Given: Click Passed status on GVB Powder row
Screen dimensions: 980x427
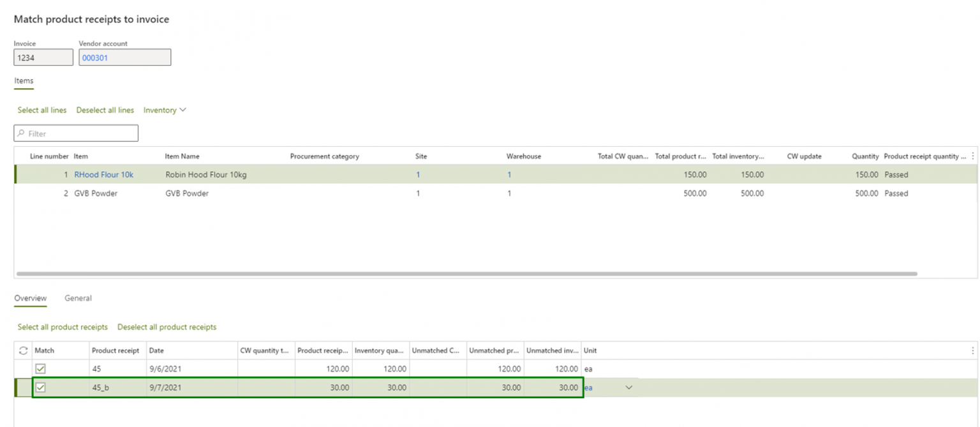Looking at the screenshot, I should tap(896, 193).
